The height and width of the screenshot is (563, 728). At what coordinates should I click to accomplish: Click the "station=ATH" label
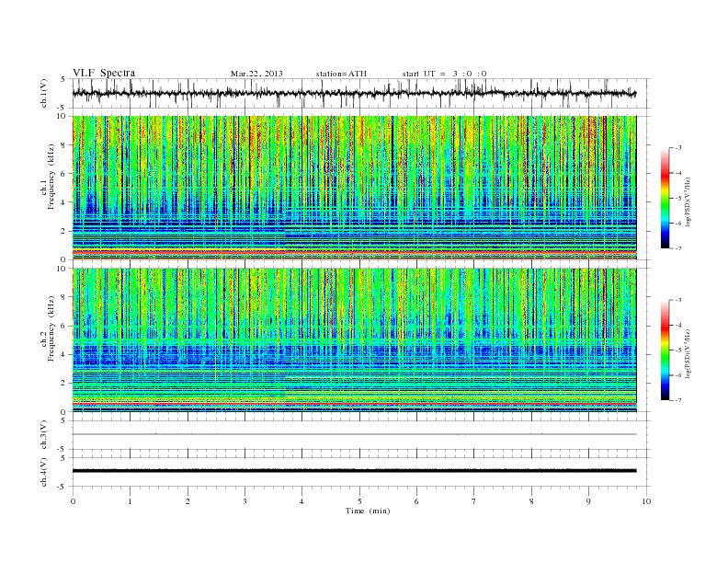coord(341,74)
